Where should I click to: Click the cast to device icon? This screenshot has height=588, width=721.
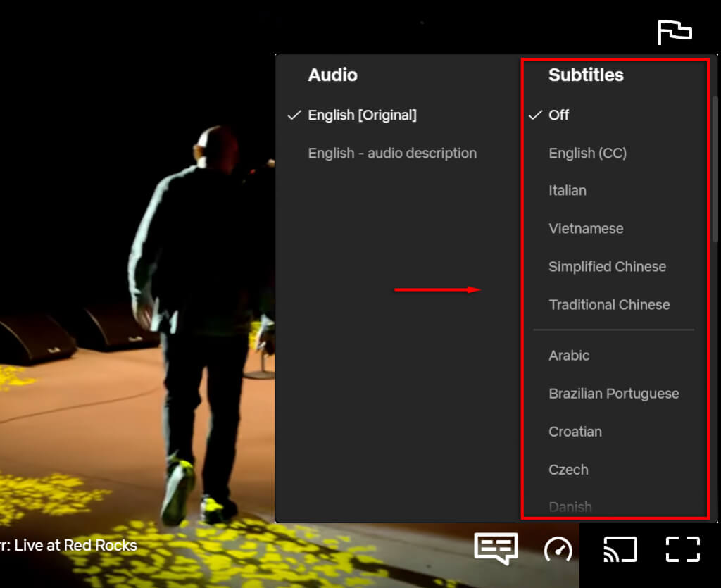click(x=620, y=549)
